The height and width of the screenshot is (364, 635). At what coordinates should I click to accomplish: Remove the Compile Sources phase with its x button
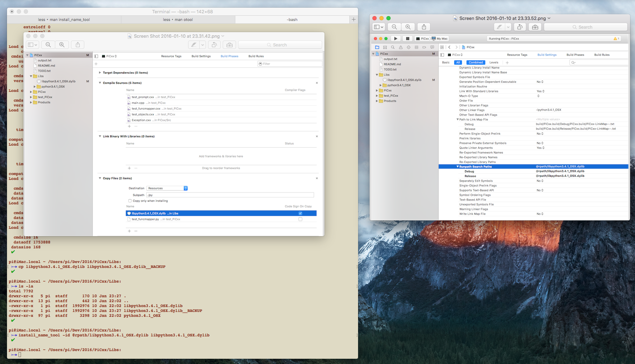pyautogui.click(x=317, y=83)
